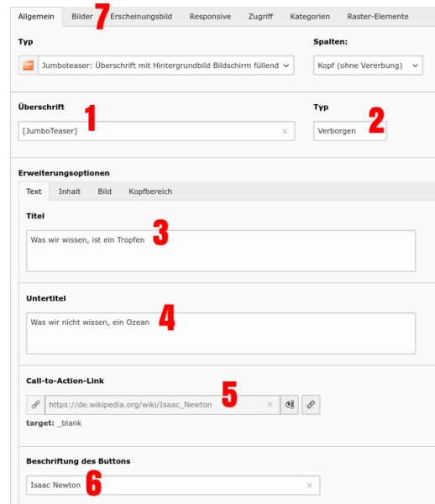Click into the Untertitel text area
The image size is (435, 504).
221,333
